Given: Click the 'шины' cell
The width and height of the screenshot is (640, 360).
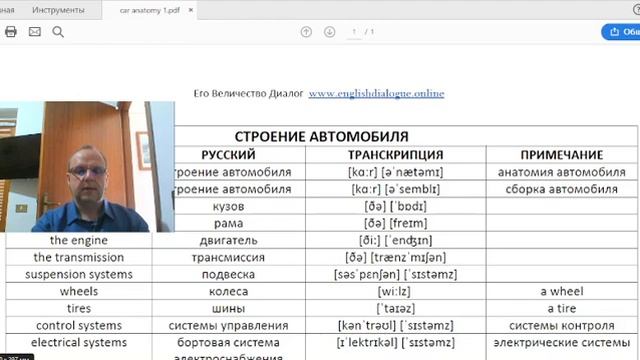Looking at the screenshot, I should [229, 309].
